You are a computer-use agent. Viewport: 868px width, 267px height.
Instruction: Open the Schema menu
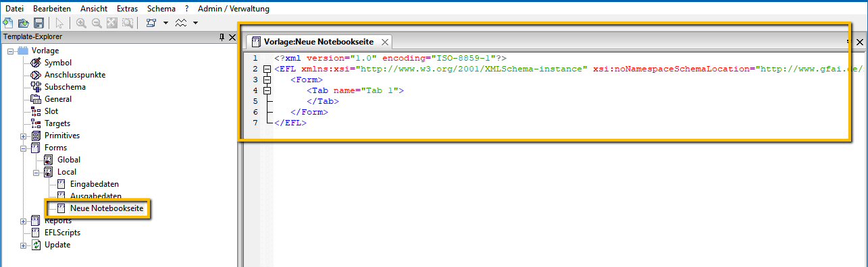click(x=161, y=9)
